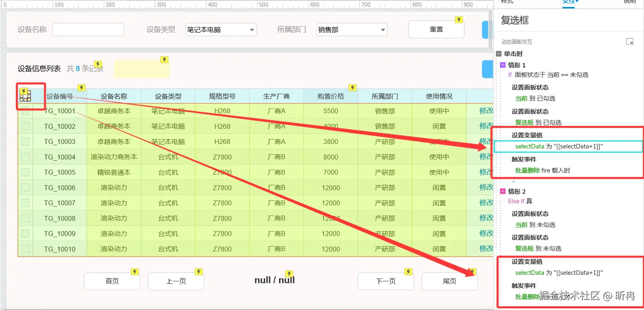Viewport: 644px width, 310px height.
Task: Select the repeater grid icon in table header
Action: (25, 95)
